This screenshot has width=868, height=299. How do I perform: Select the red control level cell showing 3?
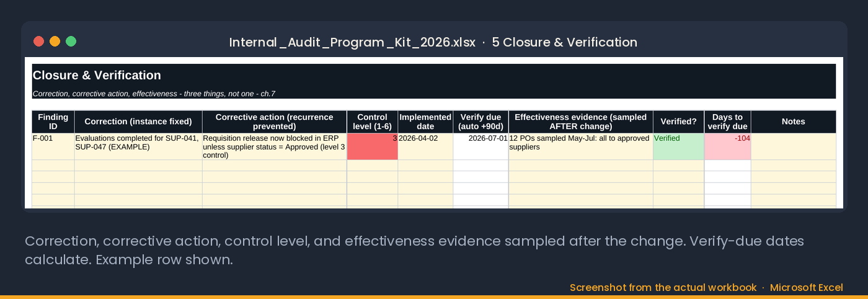click(372, 146)
